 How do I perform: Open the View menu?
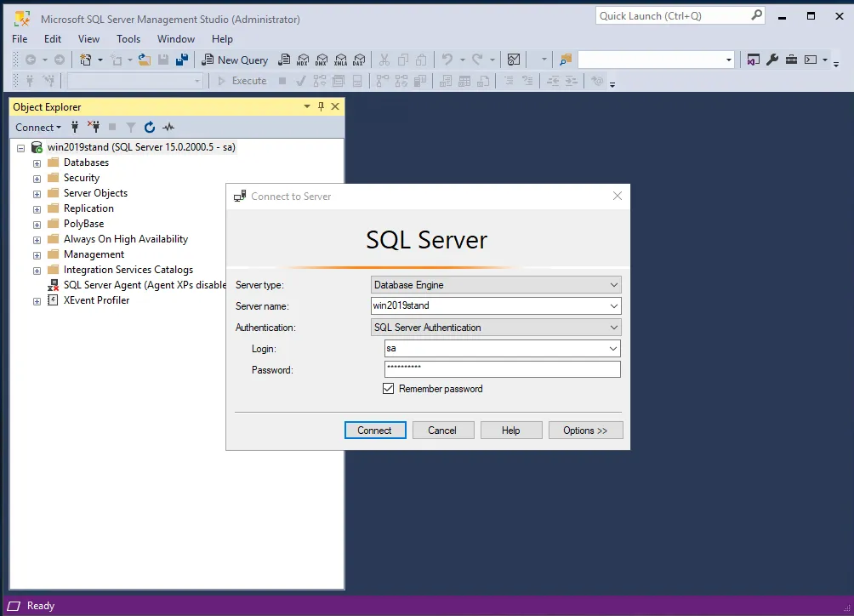[x=88, y=38]
